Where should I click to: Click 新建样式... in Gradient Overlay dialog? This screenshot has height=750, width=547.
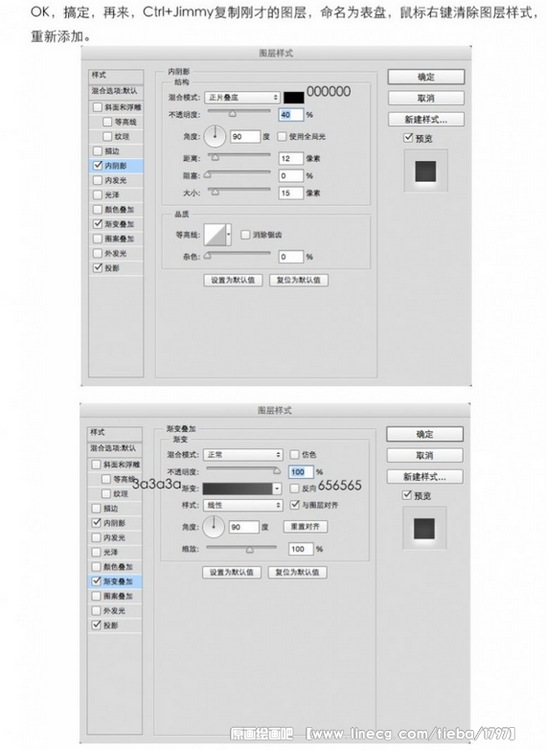425,476
